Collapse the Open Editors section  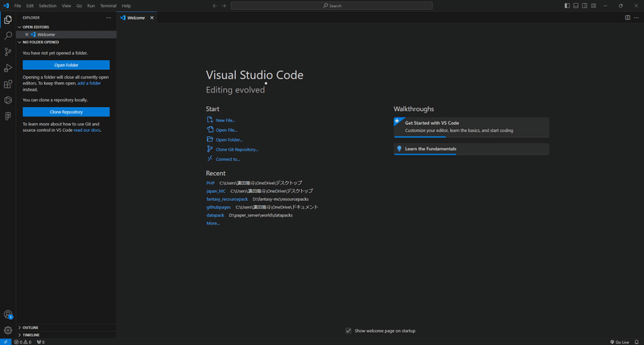(x=35, y=27)
